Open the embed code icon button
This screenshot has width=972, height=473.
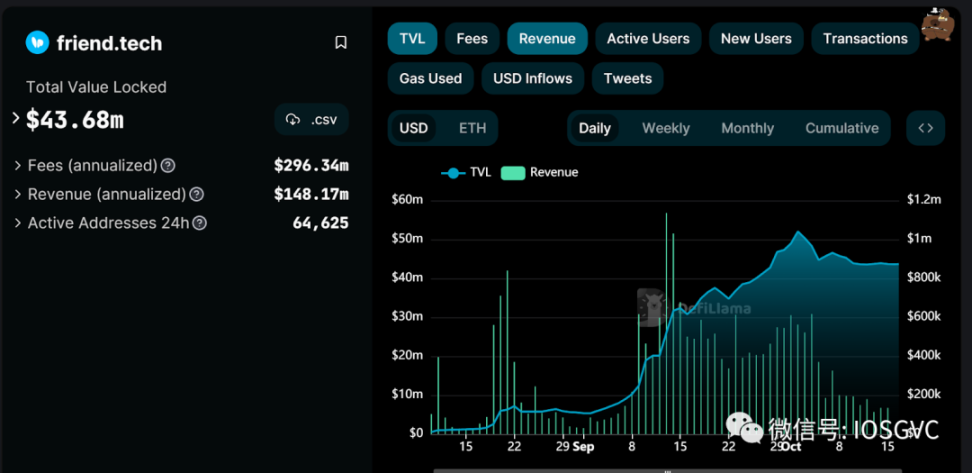click(x=925, y=128)
